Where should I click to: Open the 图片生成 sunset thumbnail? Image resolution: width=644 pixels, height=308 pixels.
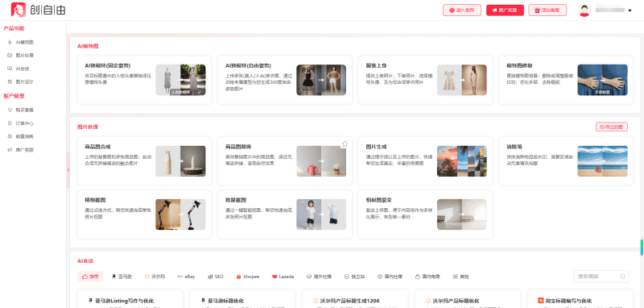461,161
